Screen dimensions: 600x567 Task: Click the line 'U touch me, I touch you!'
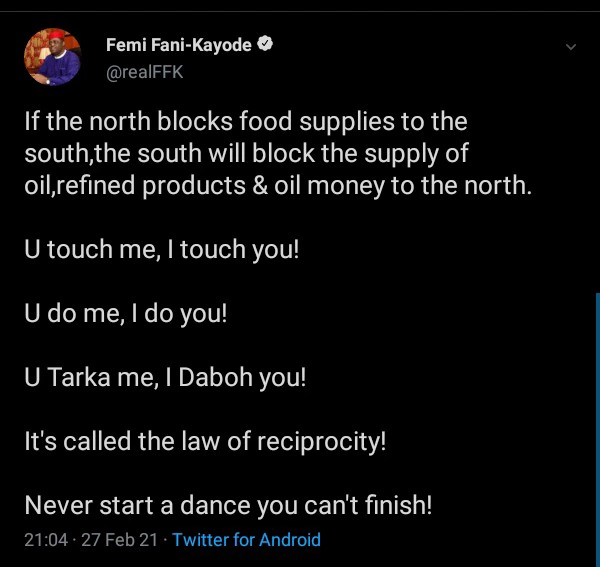[x=161, y=250]
